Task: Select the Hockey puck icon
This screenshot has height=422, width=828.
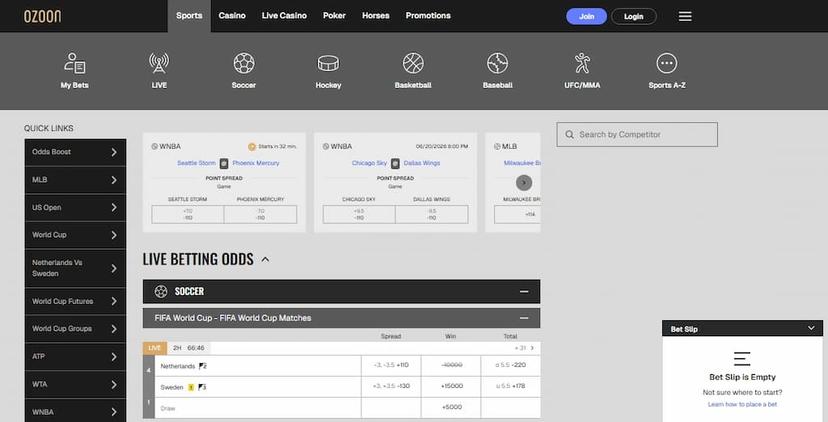Action: pyautogui.click(x=328, y=63)
